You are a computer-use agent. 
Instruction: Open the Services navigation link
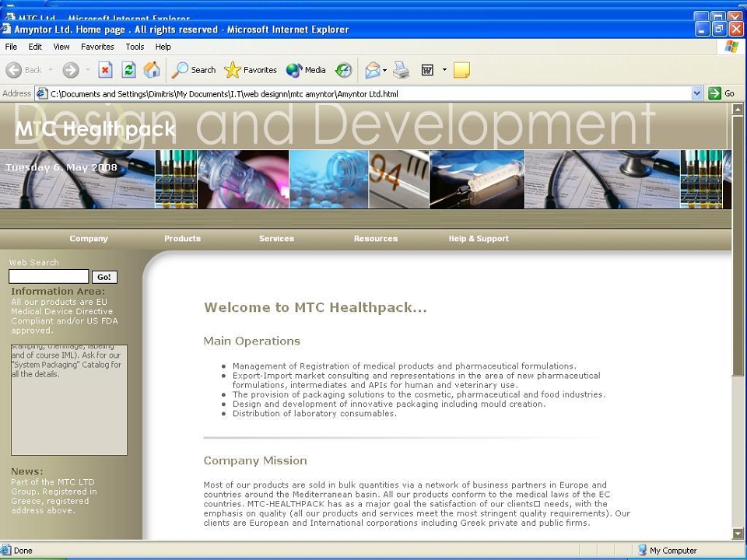pyautogui.click(x=276, y=239)
